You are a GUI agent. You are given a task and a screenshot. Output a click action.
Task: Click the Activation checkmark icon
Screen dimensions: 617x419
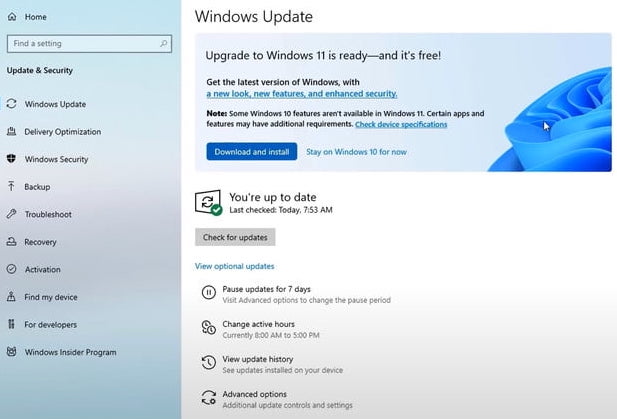pyautogui.click(x=12, y=269)
